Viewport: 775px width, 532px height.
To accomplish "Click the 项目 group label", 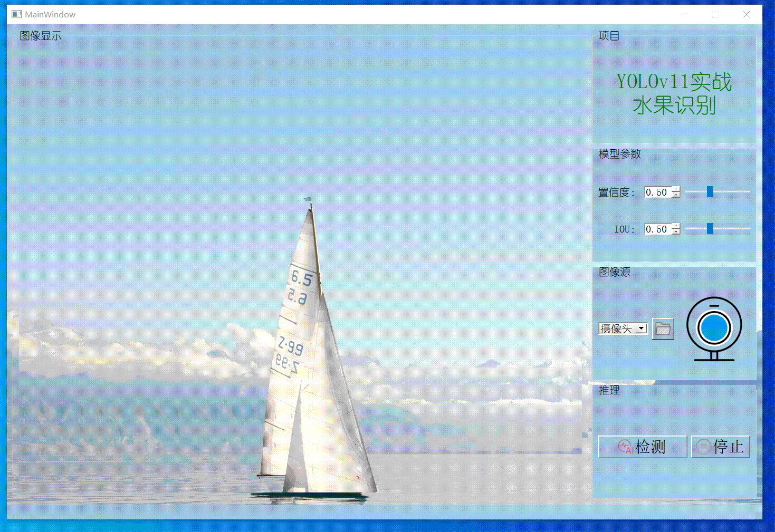I will click(609, 36).
